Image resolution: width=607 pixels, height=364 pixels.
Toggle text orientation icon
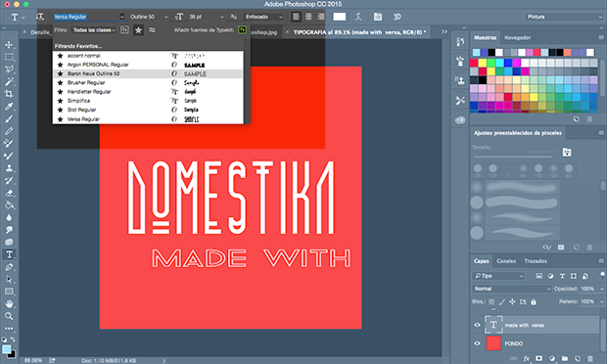pos(40,17)
